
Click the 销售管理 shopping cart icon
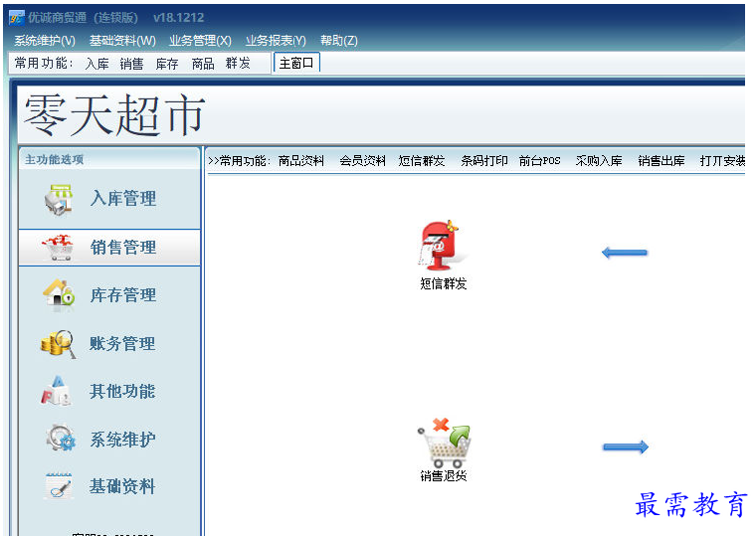click(x=58, y=248)
